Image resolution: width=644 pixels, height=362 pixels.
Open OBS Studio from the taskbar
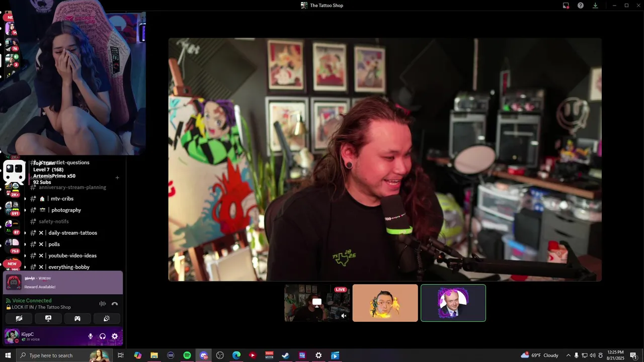click(220, 355)
